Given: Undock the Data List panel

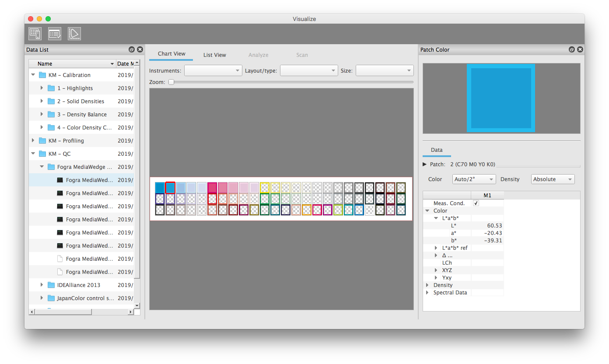Looking at the screenshot, I should (x=132, y=50).
